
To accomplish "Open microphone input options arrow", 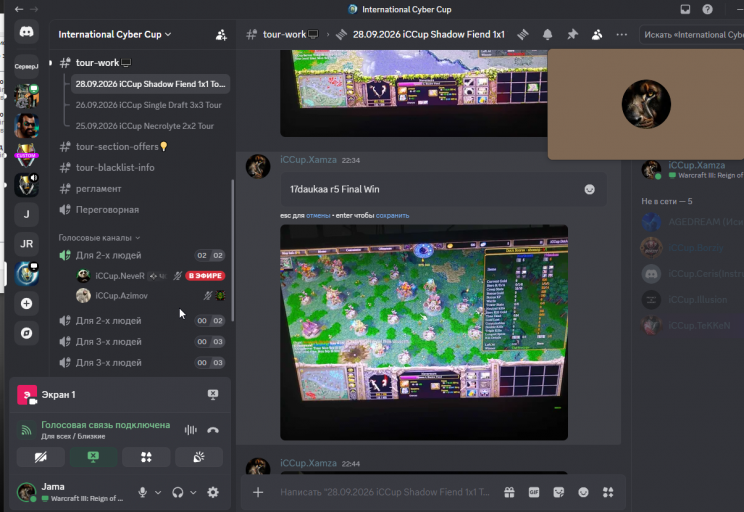I will point(158,492).
